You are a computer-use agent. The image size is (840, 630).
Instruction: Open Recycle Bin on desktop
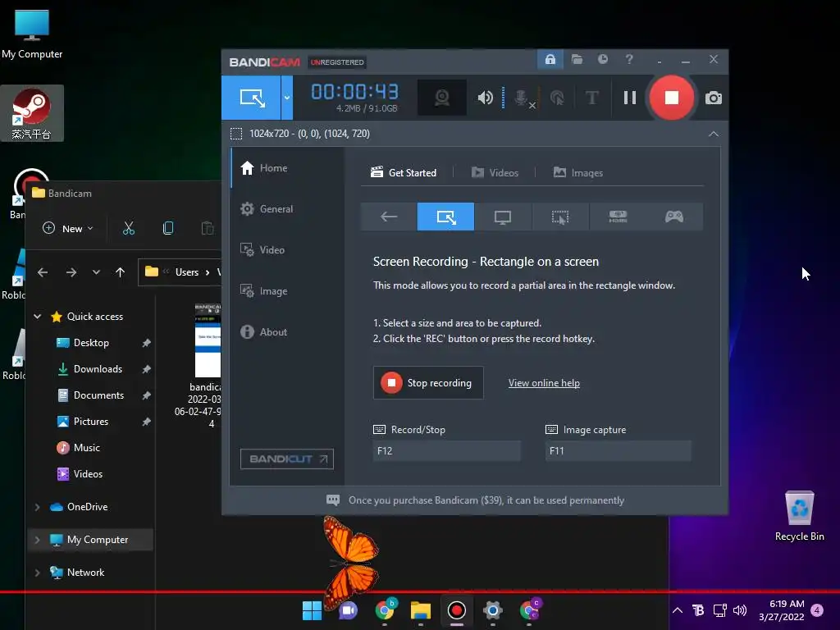click(799, 517)
